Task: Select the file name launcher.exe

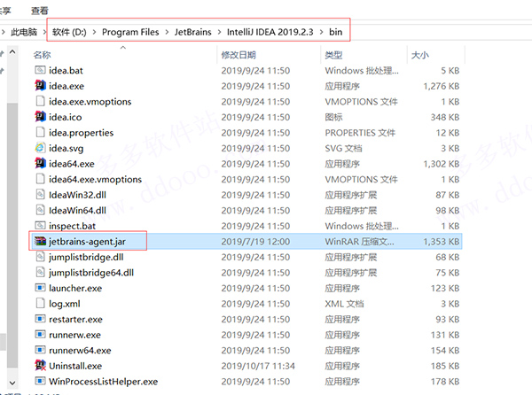Action: pyautogui.click(x=75, y=288)
